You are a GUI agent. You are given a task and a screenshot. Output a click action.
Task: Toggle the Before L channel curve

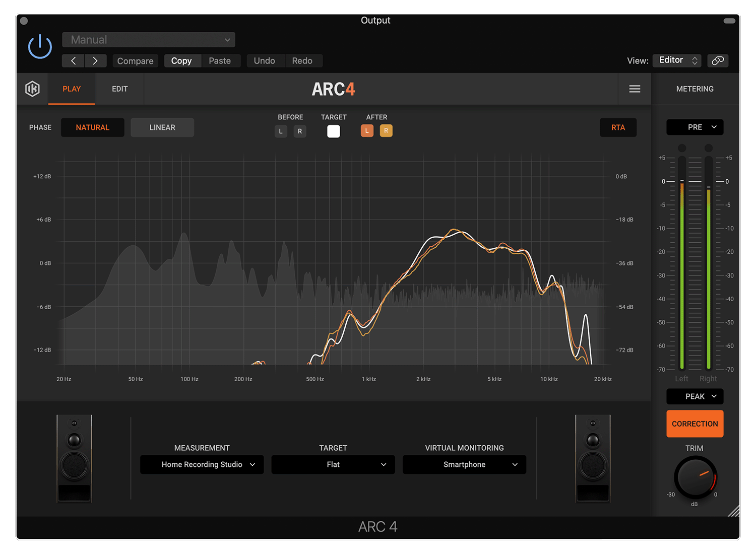click(x=281, y=131)
